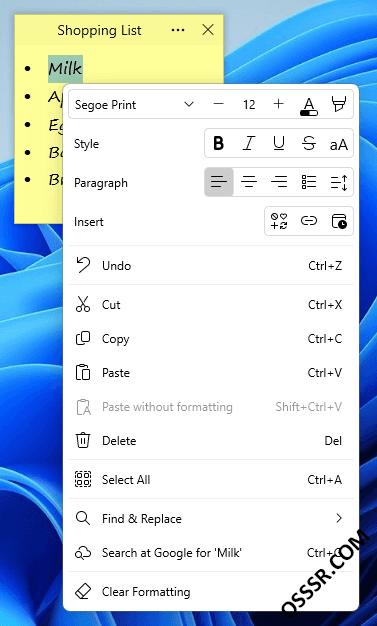Decrease font size with minus button
The width and height of the screenshot is (377, 626).
(x=218, y=104)
